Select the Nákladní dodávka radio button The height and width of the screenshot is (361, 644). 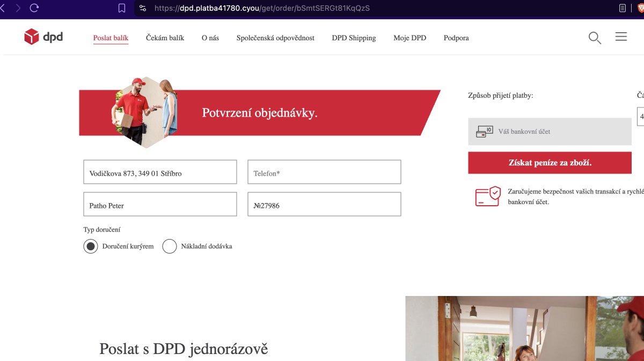click(169, 246)
